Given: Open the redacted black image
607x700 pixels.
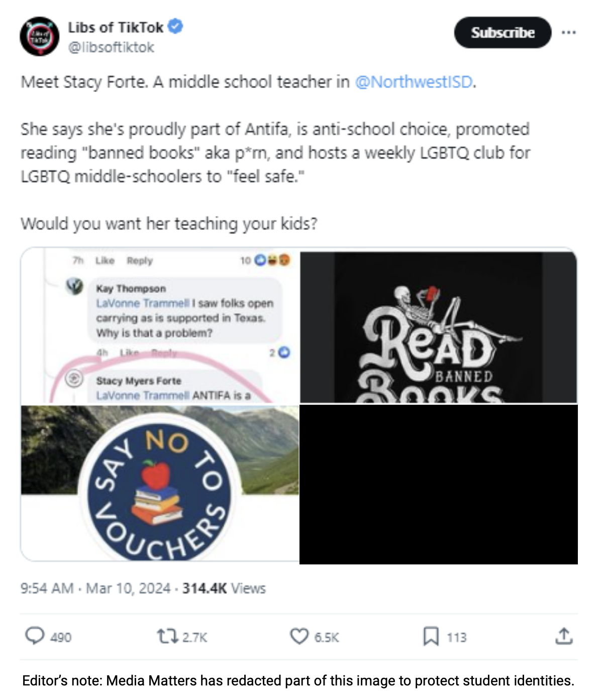Looking at the screenshot, I should coord(439,485).
